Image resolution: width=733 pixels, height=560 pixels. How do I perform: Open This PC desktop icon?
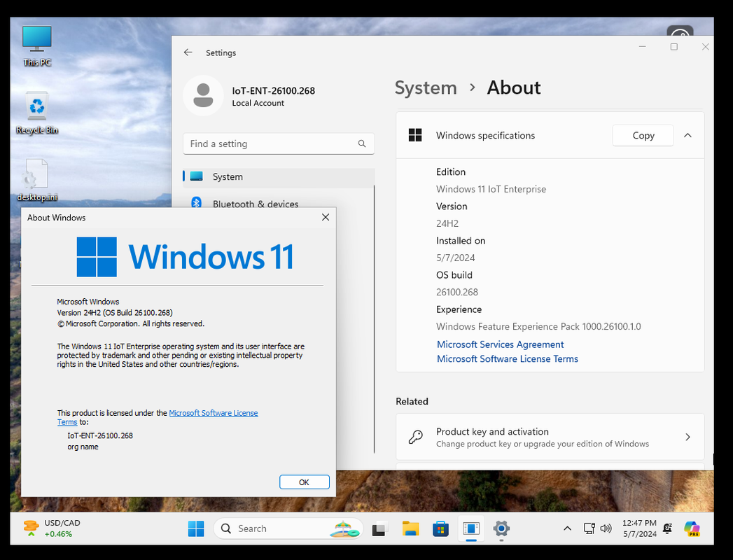37,45
